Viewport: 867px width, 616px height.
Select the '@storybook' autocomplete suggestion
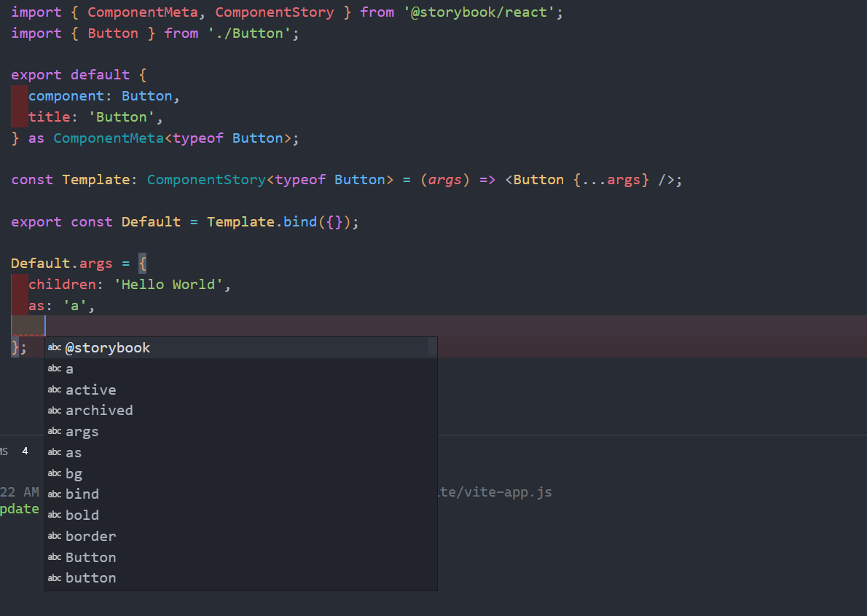(x=240, y=347)
